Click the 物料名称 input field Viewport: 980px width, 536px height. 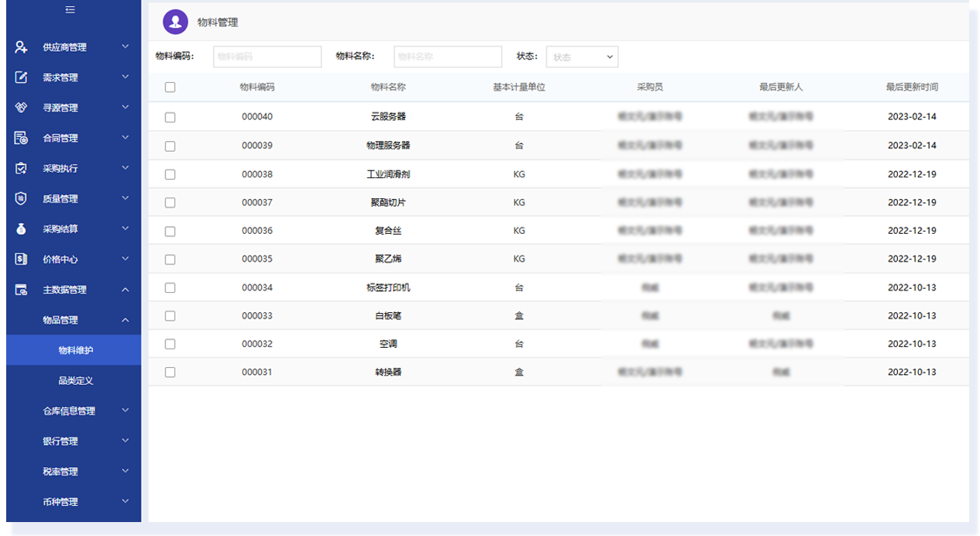pos(448,57)
